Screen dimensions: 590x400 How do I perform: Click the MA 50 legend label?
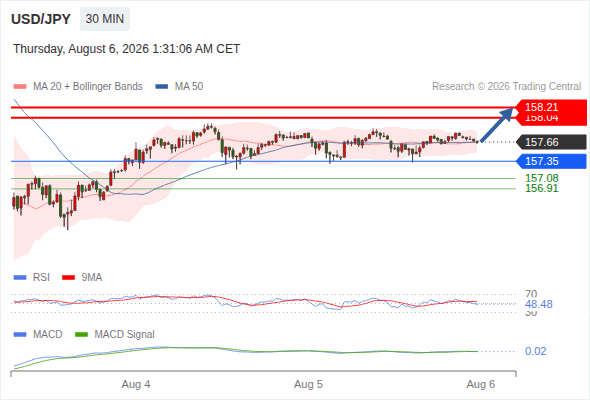tap(189, 87)
